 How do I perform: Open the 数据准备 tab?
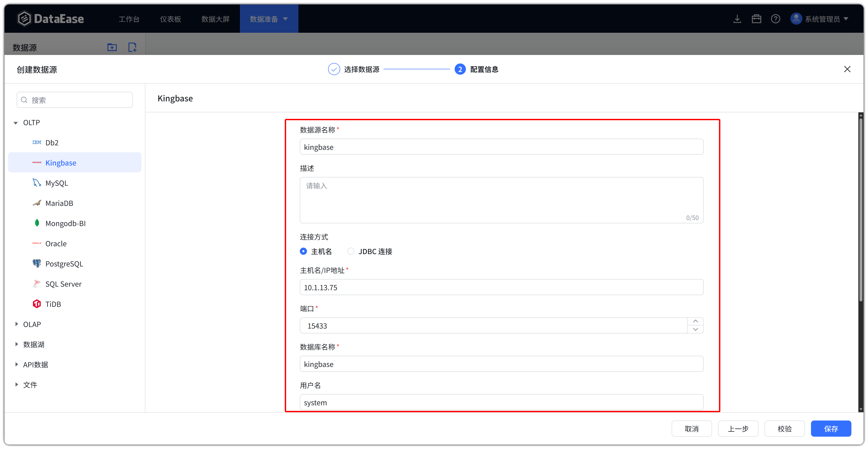pyautogui.click(x=269, y=19)
